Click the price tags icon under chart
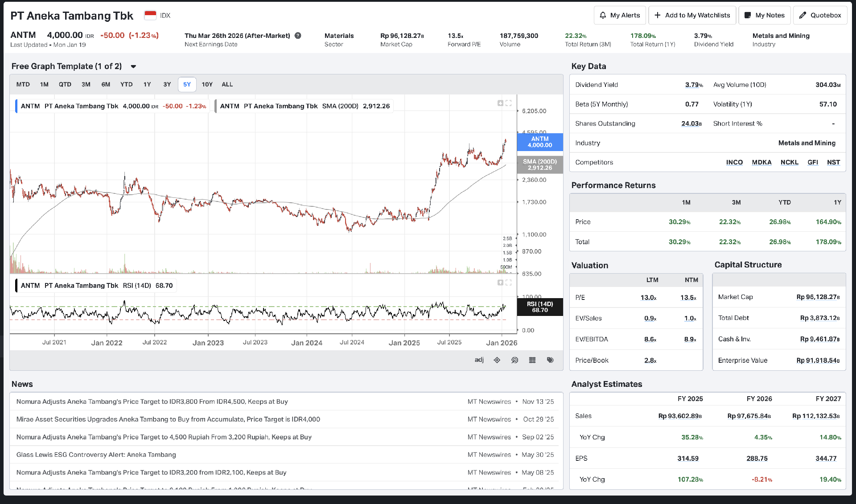This screenshot has height=504, width=856. click(x=550, y=360)
